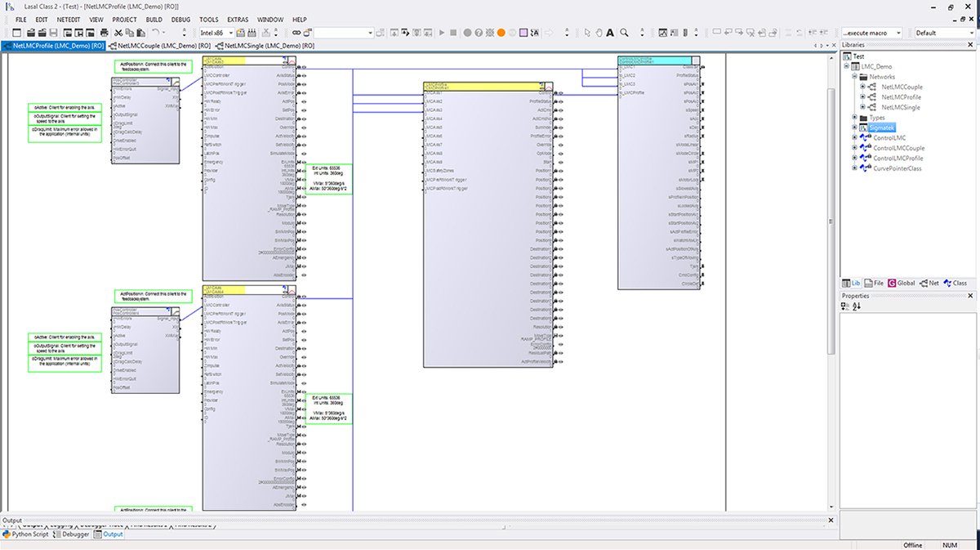
Task: Click the play run button
Action: pyautogui.click(x=442, y=33)
